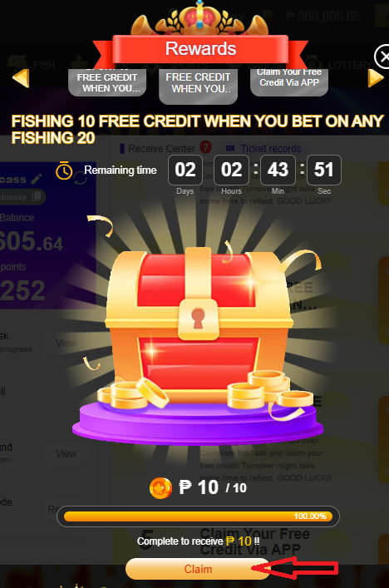Click the crown emblem above Rewards banner

[199, 18]
